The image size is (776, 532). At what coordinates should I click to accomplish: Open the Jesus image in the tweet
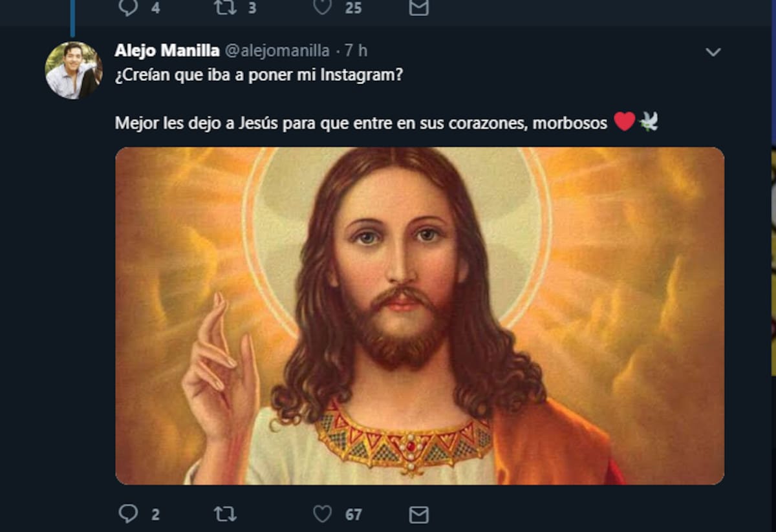(x=419, y=315)
